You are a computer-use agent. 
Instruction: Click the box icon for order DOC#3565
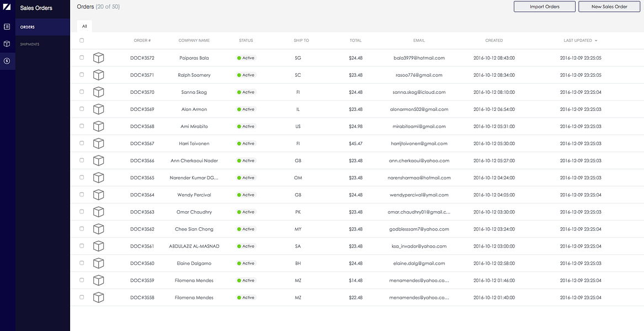(x=98, y=178)
